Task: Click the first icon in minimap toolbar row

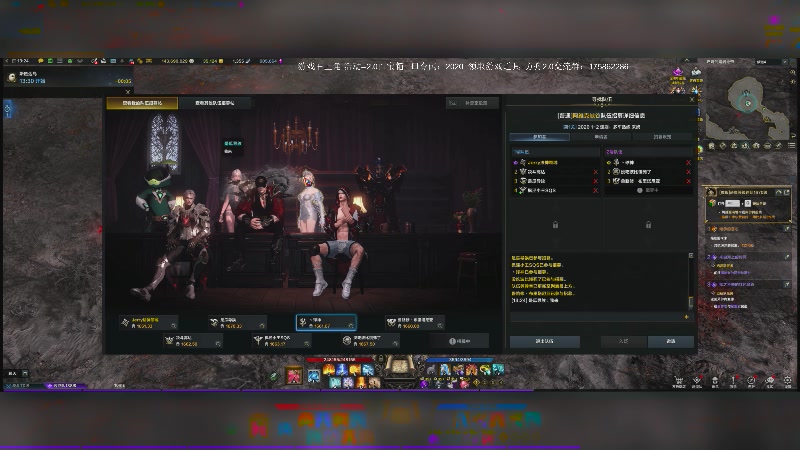Action: point(712,146)
